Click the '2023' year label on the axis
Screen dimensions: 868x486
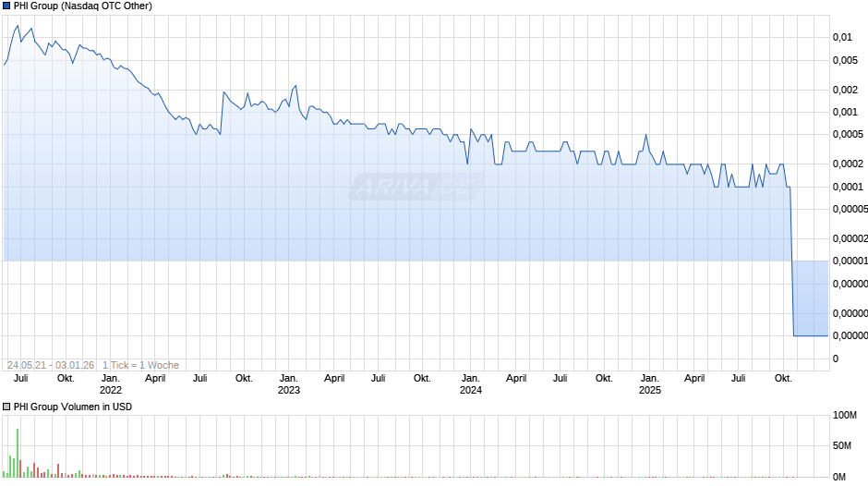tap(289, 390)
